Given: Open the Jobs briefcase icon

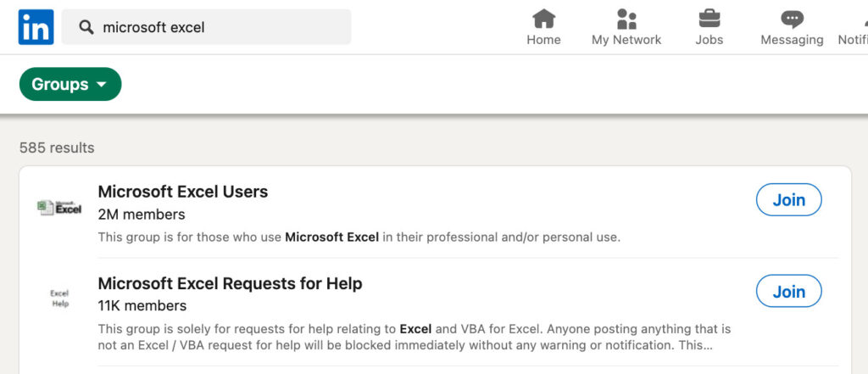Looking at the screenshot, I should pos(709,19).
